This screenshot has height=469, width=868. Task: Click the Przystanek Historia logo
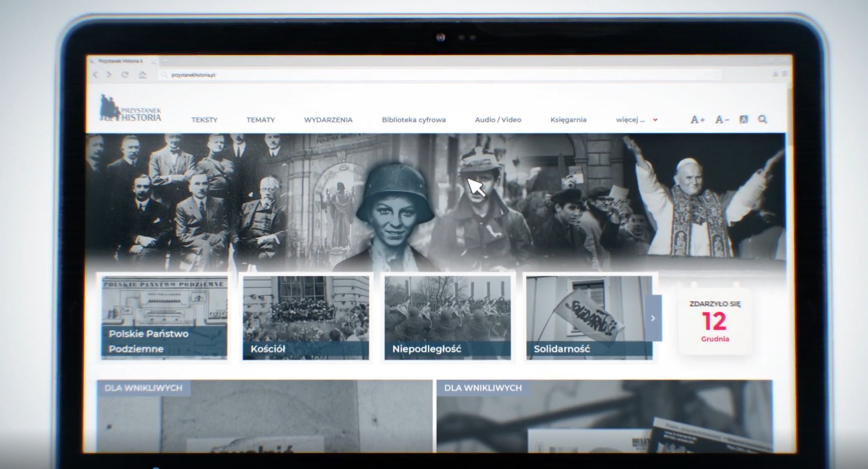130,109
